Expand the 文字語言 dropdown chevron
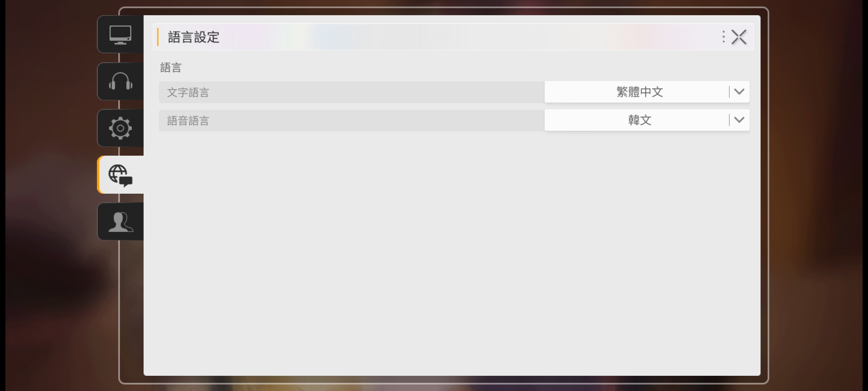 [739, 92]
